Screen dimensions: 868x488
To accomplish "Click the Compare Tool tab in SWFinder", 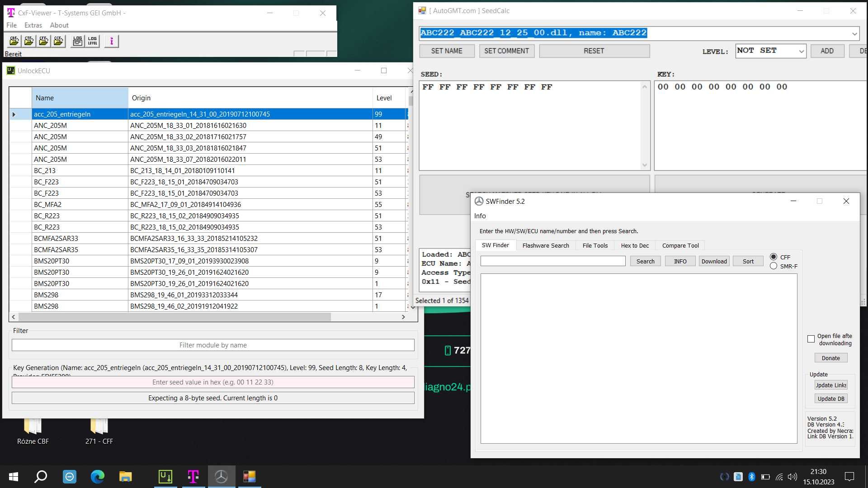I will 680,245.
